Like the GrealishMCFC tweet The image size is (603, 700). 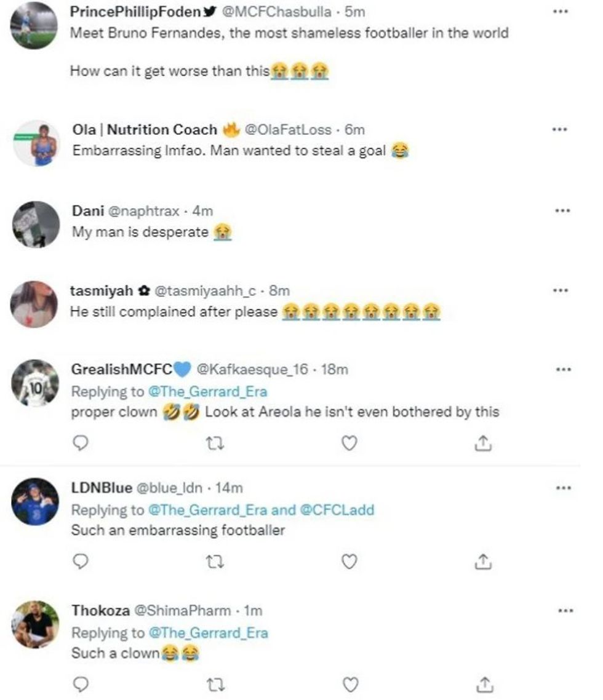click(x=349, y=443)
